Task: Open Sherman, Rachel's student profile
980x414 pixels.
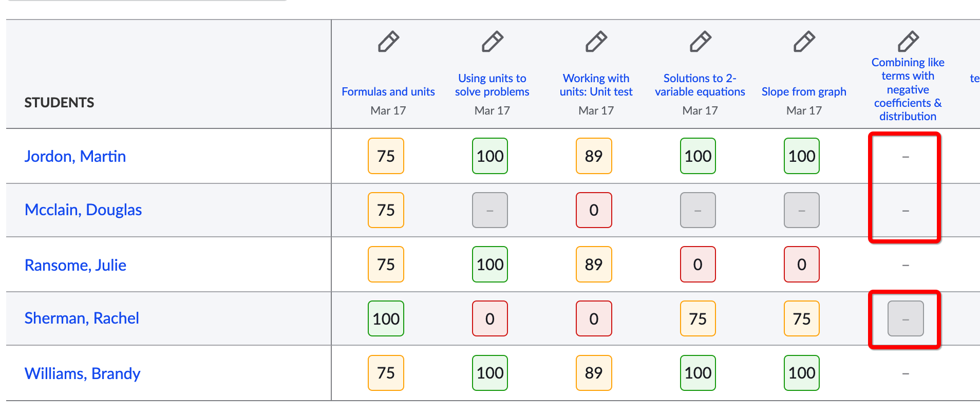Action: pos(82,318)
